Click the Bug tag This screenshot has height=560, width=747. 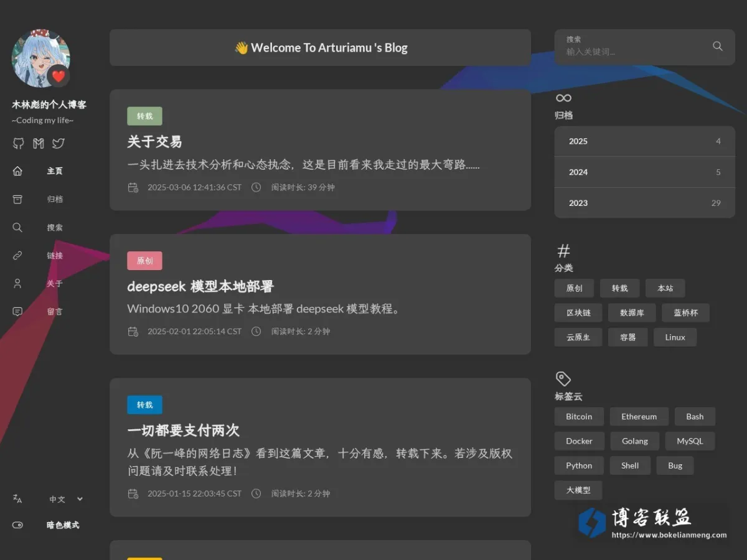(x=675, y=465)
